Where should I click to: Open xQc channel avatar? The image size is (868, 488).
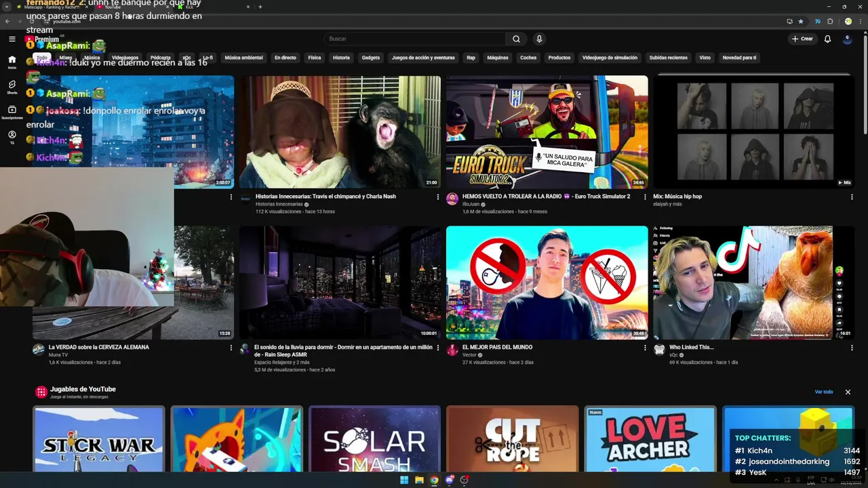tap(659, 350)
